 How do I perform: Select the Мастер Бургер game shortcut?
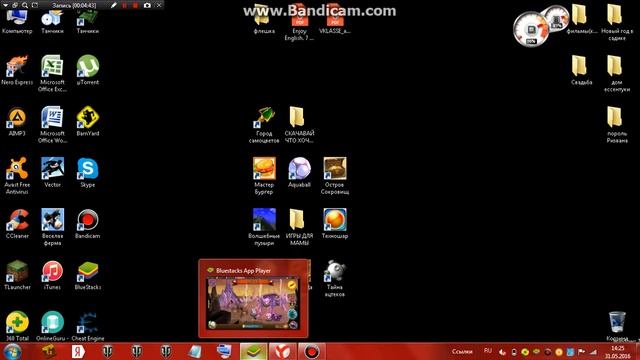tap(264, 176)
